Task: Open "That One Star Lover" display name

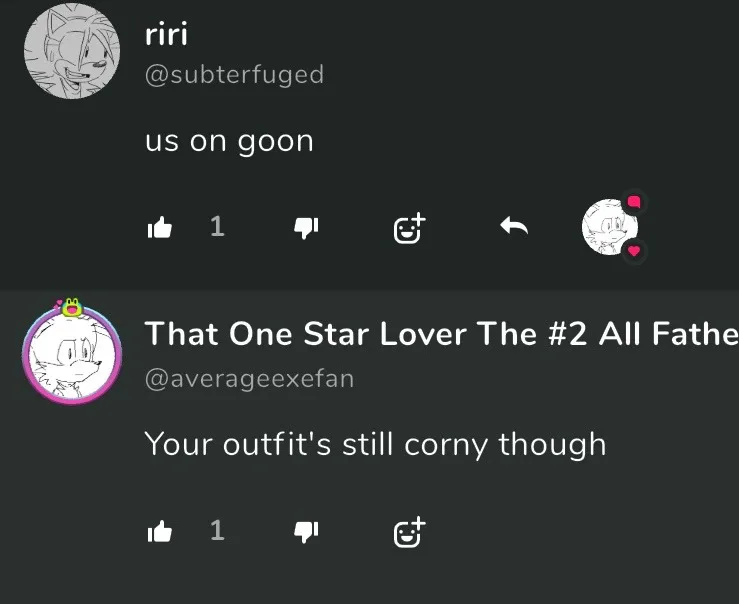Action: 441,334
